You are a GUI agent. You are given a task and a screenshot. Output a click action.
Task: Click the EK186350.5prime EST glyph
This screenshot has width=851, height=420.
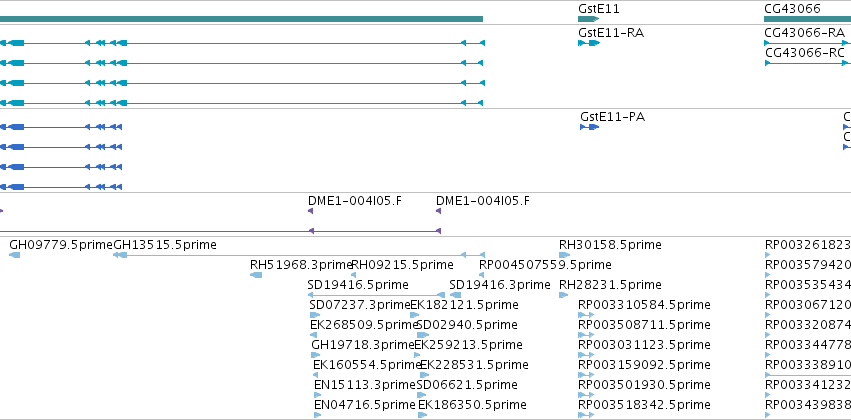[x=422, y=415]
